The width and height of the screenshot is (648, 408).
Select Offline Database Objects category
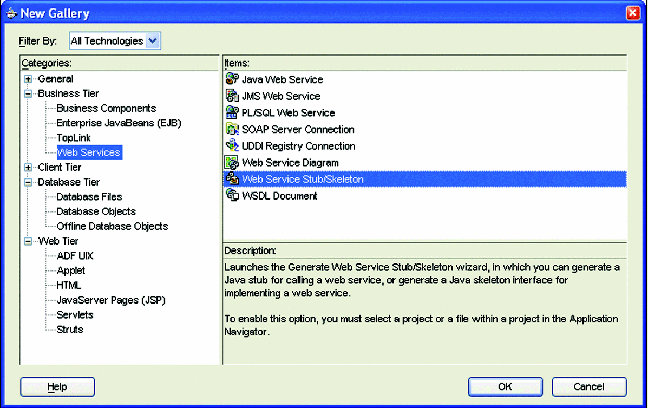pos(112,226)
